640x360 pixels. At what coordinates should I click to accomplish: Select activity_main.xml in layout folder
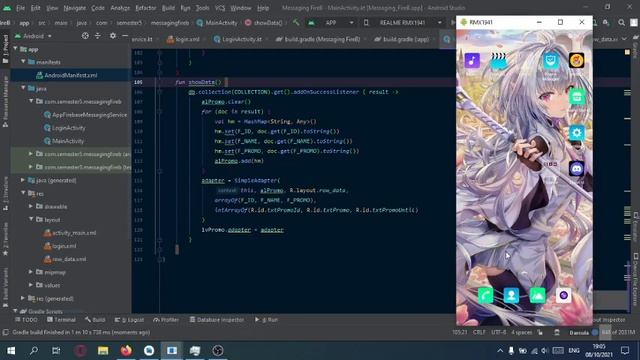pyautogui.click(x=69, y=233)
